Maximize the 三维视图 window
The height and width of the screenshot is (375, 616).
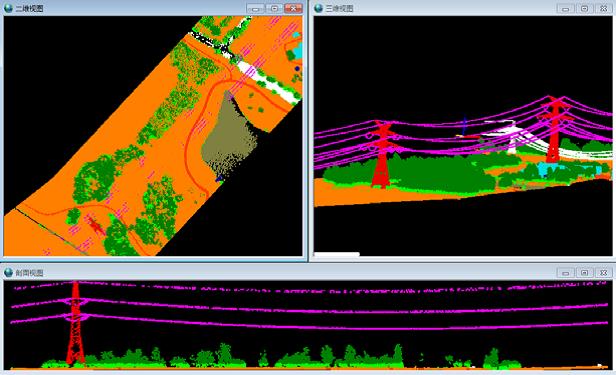585,8
